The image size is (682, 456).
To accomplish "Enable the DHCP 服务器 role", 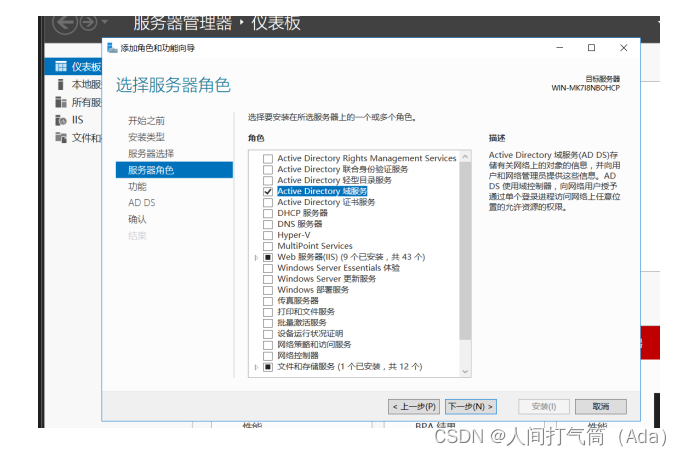I will tap(268, 213).
